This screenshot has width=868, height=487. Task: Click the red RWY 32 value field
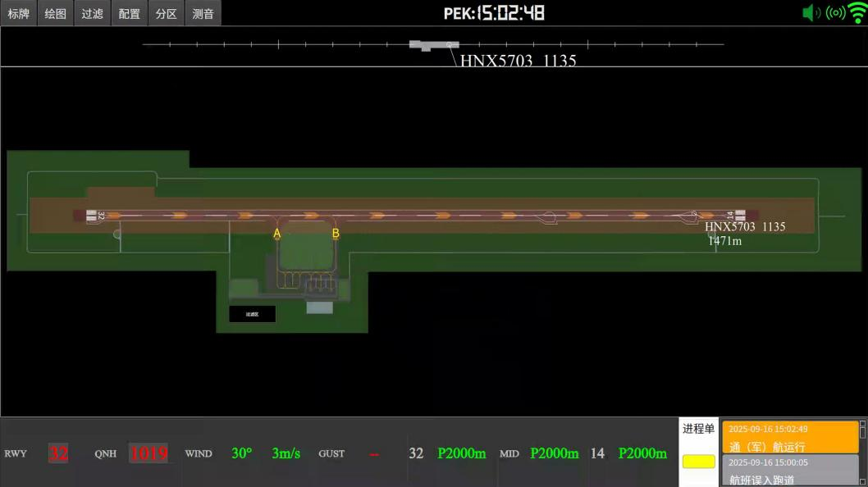58,453
